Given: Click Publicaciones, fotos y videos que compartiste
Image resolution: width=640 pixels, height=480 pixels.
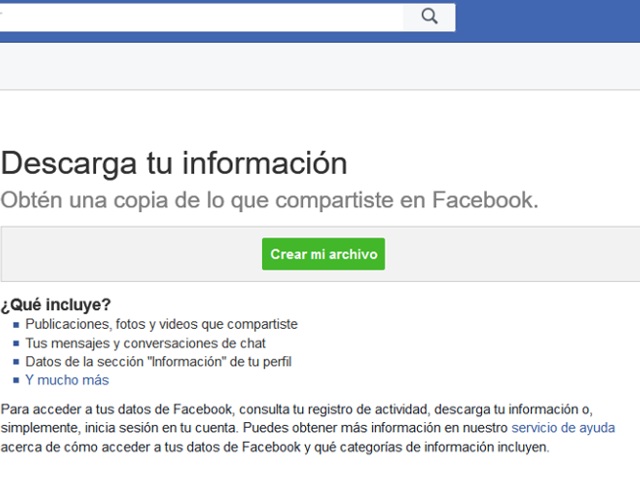Looking at the screenshot, I should coord(161,324).
